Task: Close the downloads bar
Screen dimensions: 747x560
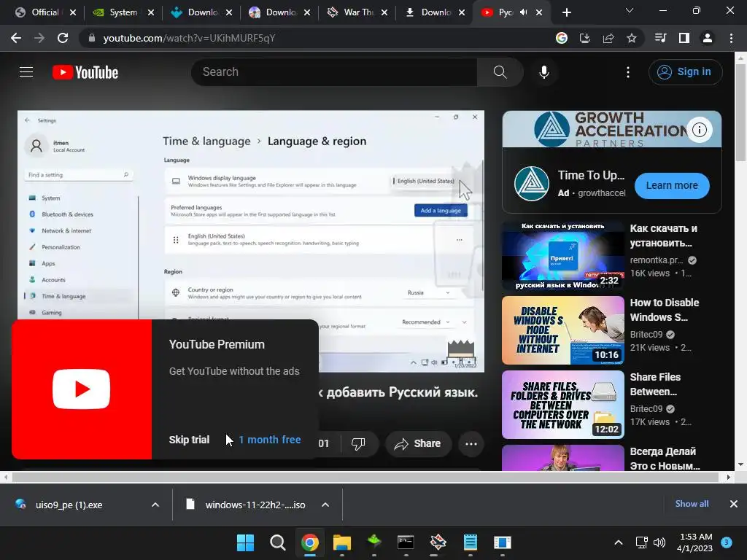Action: [x=734, y=504]
